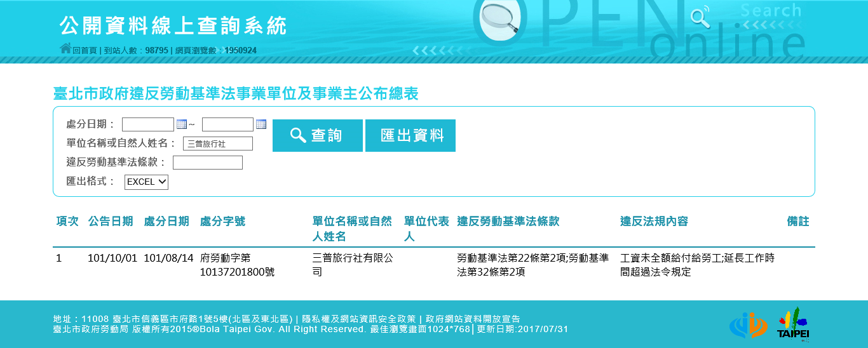This screenshot has width=868, height=348.
Task: Click the house icon beside 回首頁
Action: click(65, 48)
